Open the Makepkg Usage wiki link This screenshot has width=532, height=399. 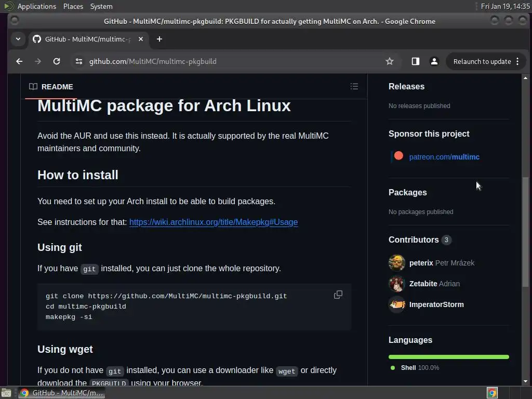coord(214,222)
